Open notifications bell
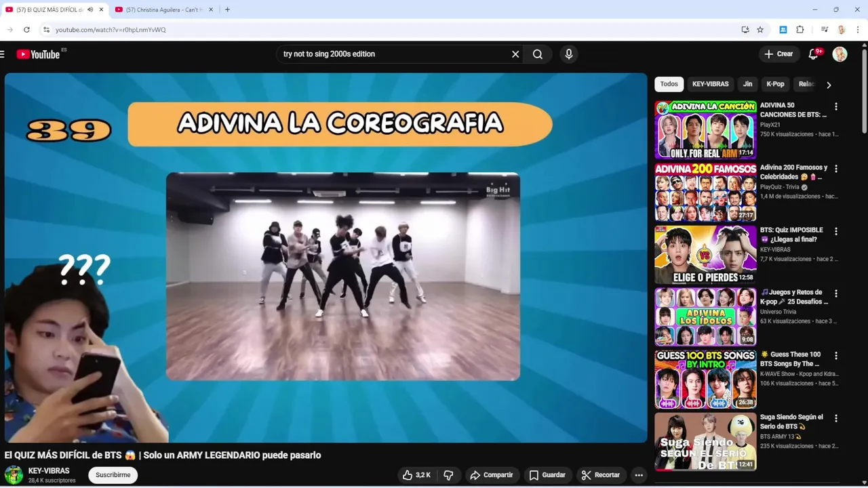 [x=814, y=54]
